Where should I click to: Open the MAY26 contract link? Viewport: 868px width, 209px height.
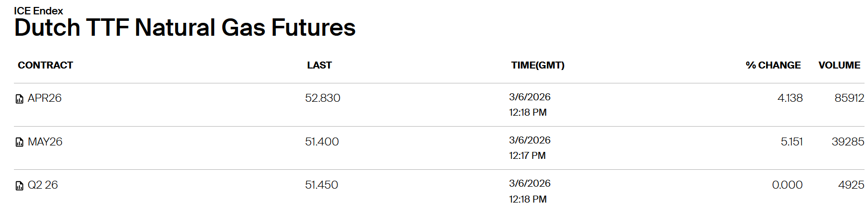pyautogui.click(x=45, y=142)
